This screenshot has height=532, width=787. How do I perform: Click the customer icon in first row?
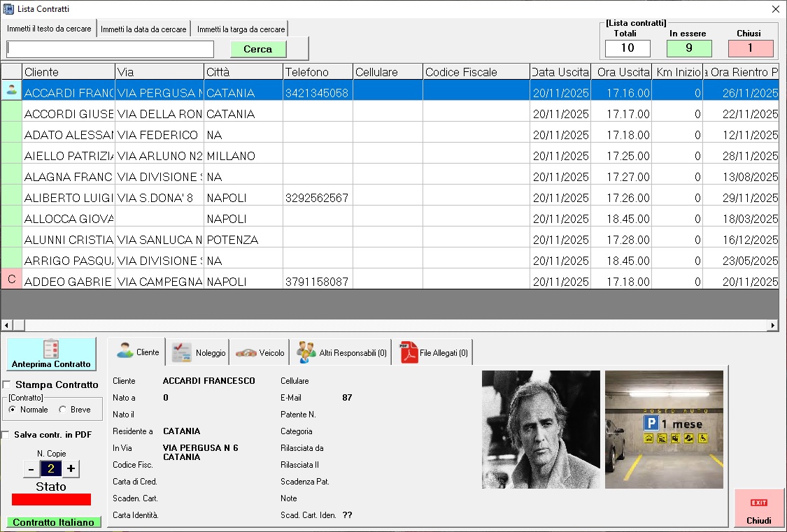coord(11,89)
